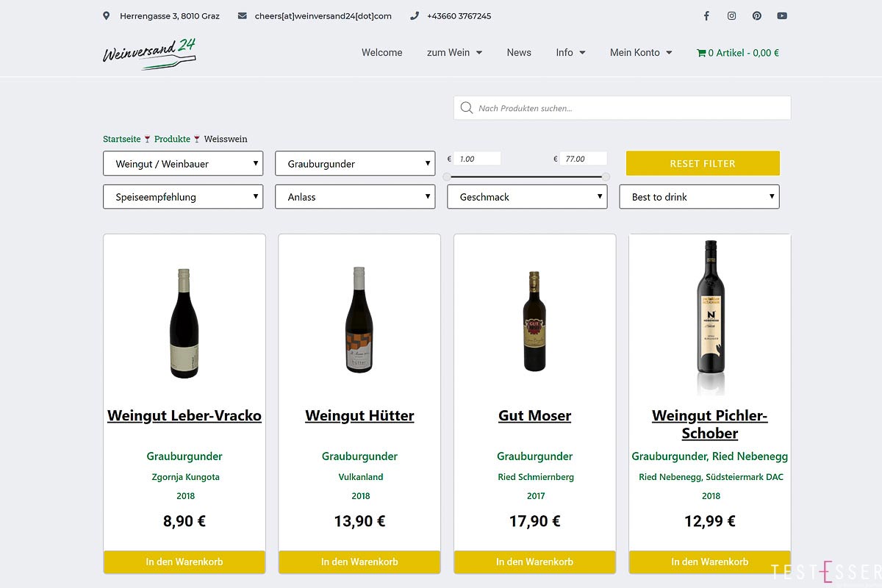This screenshot has width=882, height=588.
Task: Click the minimum price slider handle
Action: tap(447, 176)
